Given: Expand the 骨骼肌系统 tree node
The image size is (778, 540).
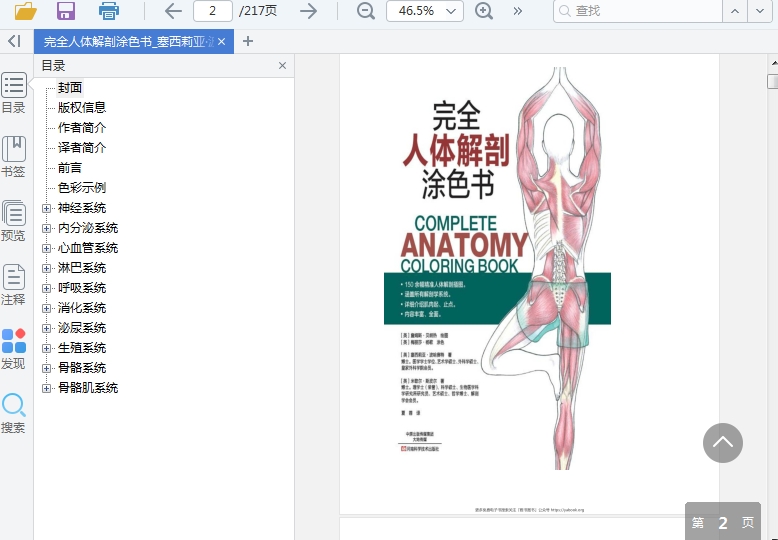Looking at the screenshot, I should click(x=46, y=388).
